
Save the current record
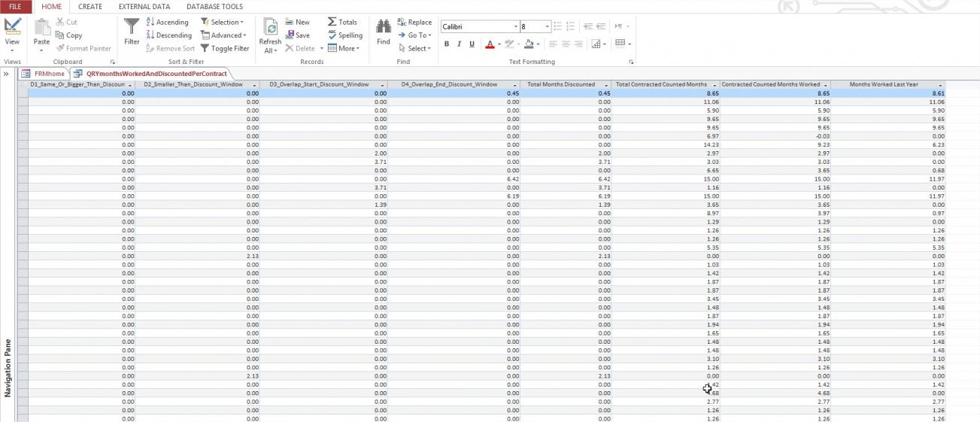coord(297,35)
